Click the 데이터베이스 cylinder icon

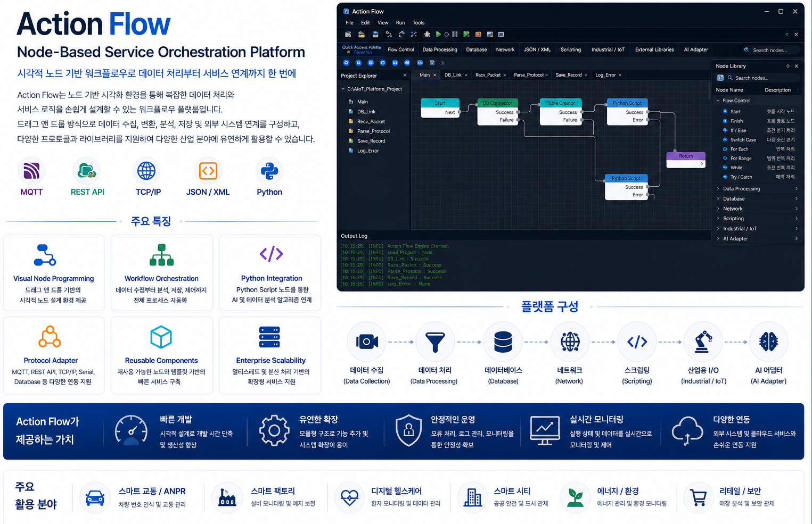pos(503,342)
